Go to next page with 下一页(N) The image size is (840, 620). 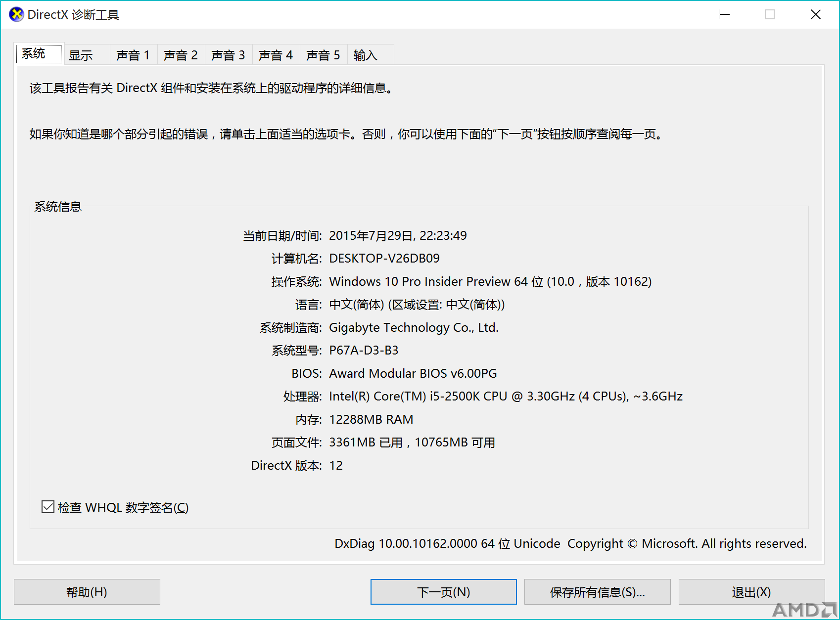pyautogui.click(x=444, y=592)
